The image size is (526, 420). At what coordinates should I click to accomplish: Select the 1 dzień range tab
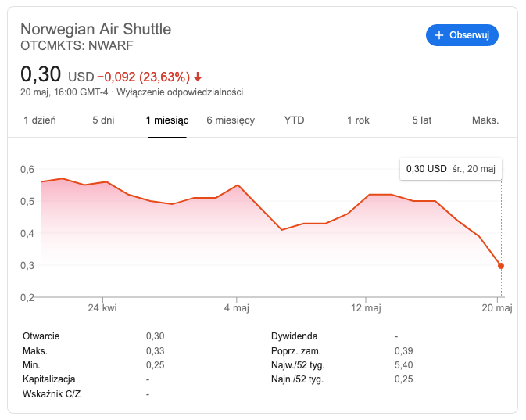point(40,120)
